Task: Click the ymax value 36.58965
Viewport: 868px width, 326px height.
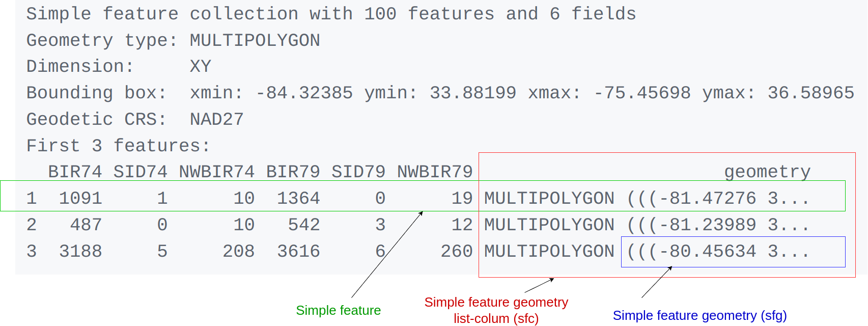Action: (x=810, y=93)
